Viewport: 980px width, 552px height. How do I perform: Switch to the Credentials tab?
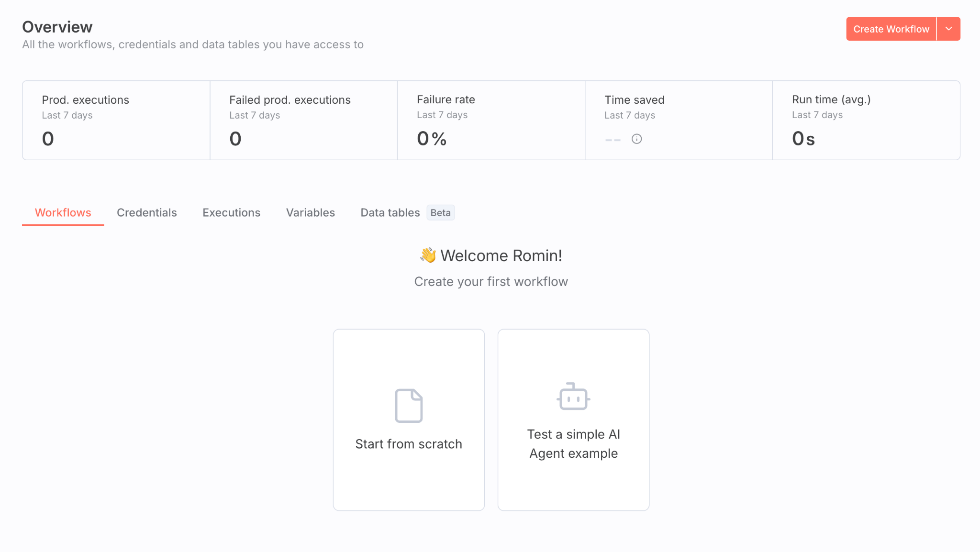(147, 212)
